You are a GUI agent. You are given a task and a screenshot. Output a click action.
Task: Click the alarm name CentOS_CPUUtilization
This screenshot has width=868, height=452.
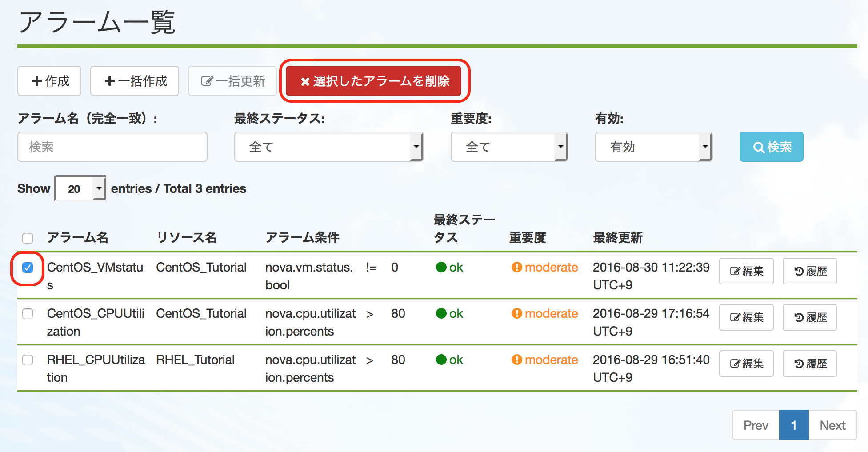(x=96, y=322)
